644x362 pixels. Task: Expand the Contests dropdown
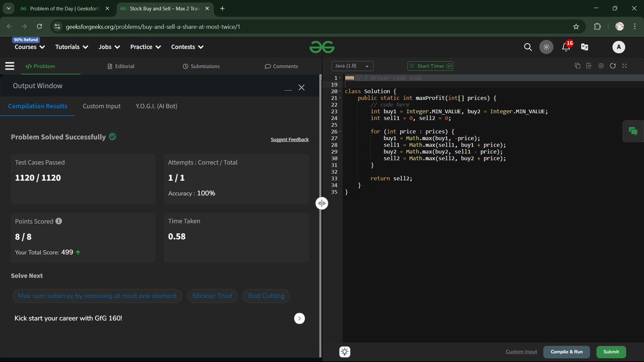187,47
